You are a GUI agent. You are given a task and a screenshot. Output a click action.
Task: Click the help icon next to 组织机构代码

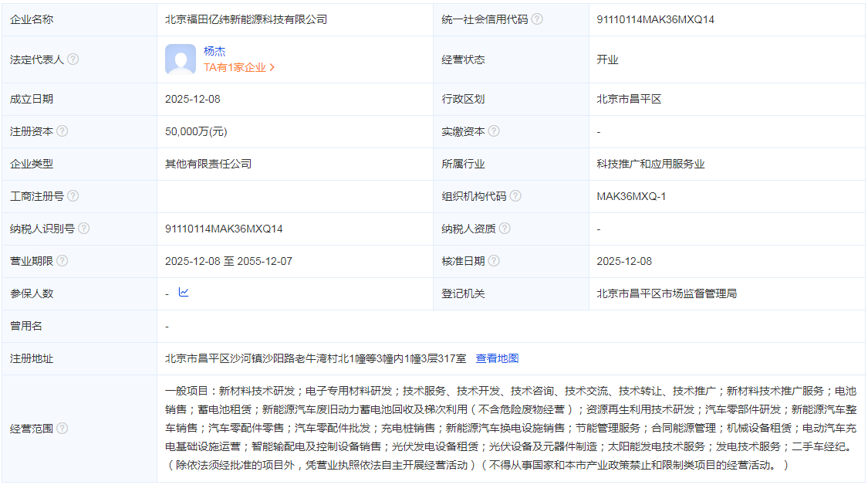coord(515,196)
